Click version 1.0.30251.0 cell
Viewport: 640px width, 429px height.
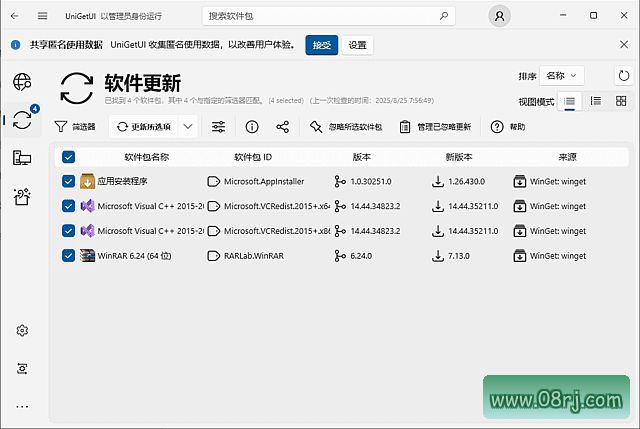tap(371, 181)
